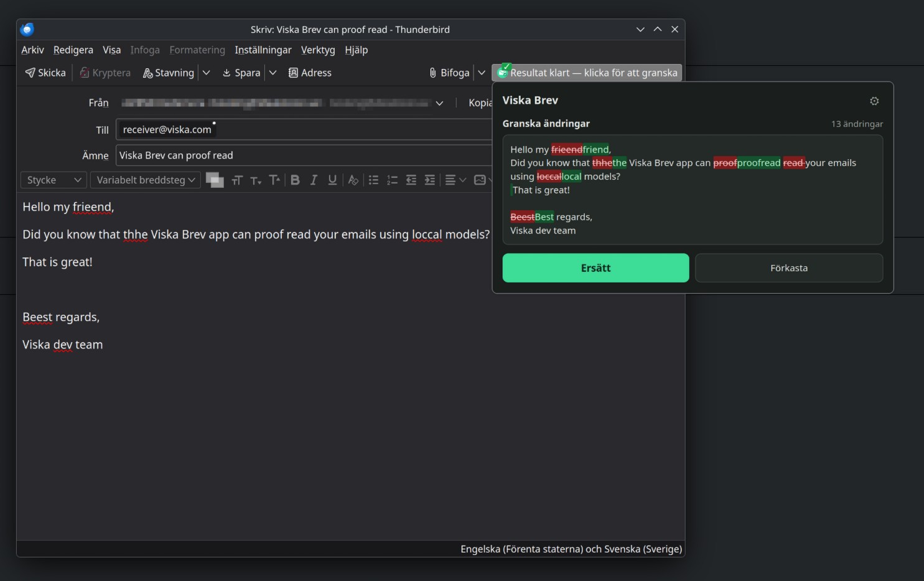The height and width of the screenshot is (581, 924).
Task: Click the Kryptera encryption button
Action: [105, 73]
